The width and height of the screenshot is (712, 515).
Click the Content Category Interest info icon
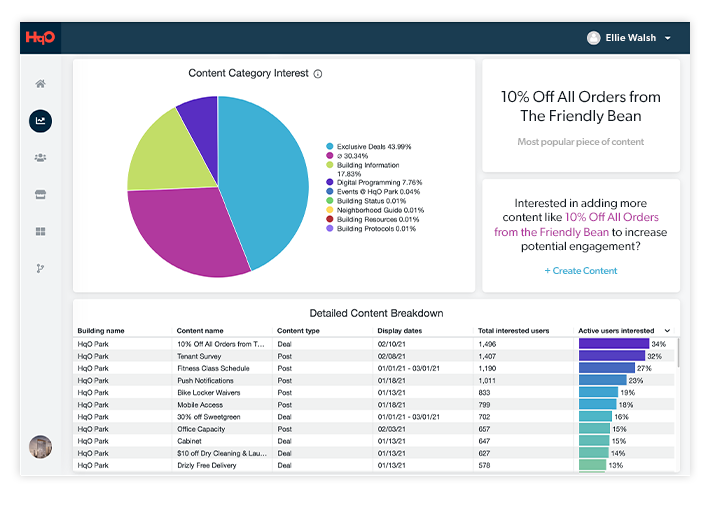[318, 74]
